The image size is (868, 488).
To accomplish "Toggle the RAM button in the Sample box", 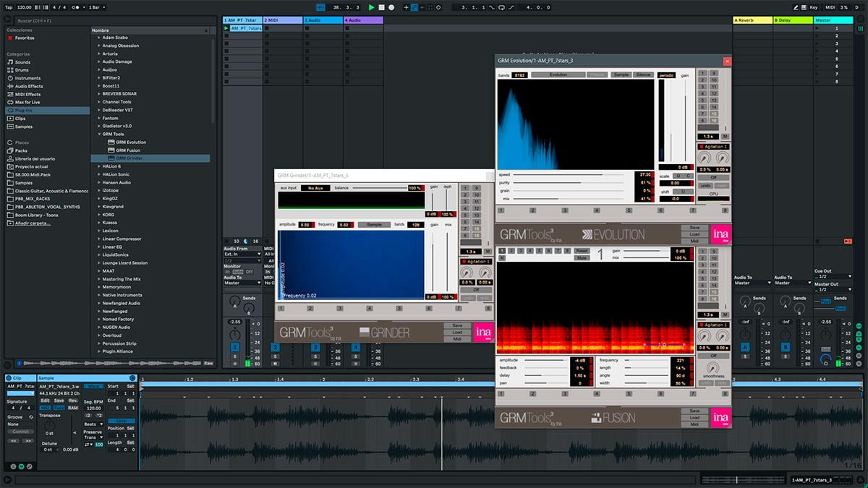I will point(73,408).
